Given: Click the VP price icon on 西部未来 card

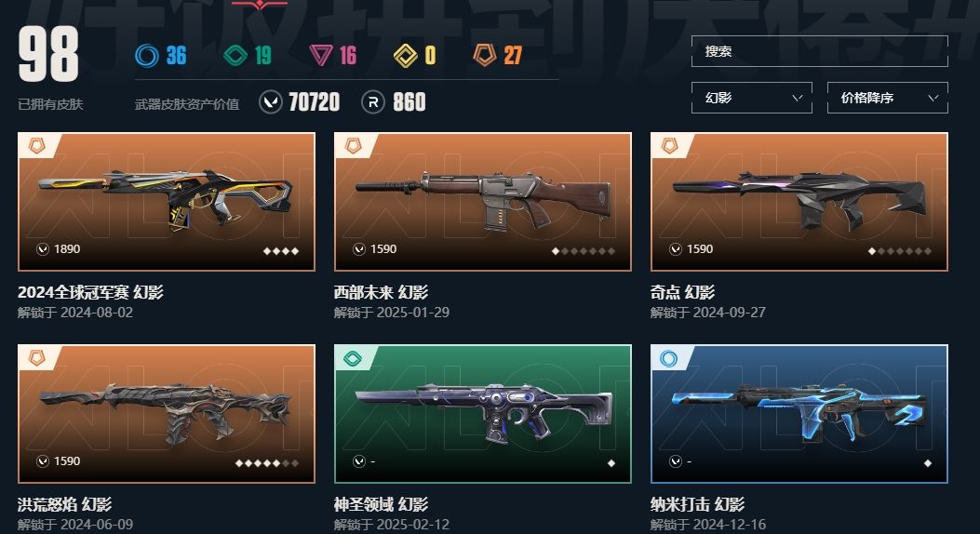Looking at the screenshot, I should pyautogui.click(x=358, y=249).
